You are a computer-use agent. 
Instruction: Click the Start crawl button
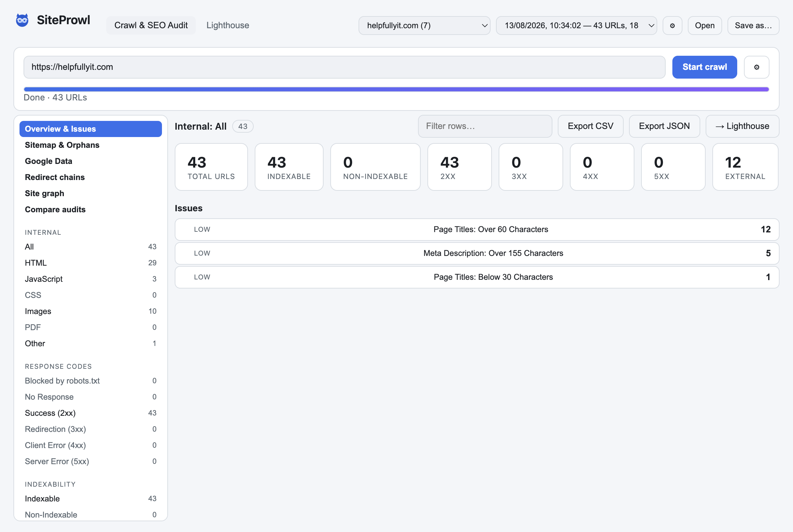pyautogui.click(x=704, y=67)
